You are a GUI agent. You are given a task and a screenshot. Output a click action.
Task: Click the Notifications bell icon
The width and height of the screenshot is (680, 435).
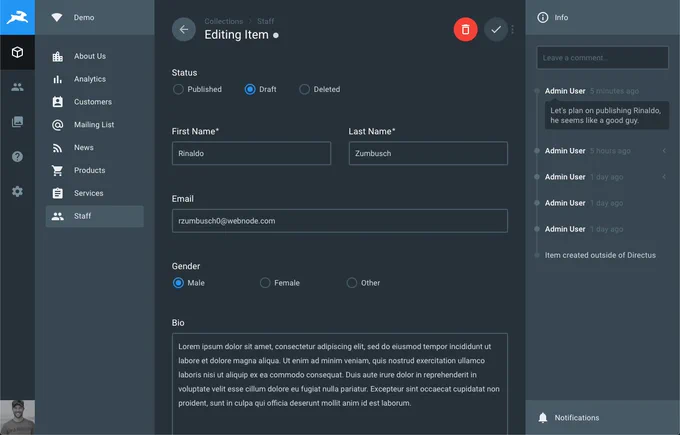pos(543,418)
